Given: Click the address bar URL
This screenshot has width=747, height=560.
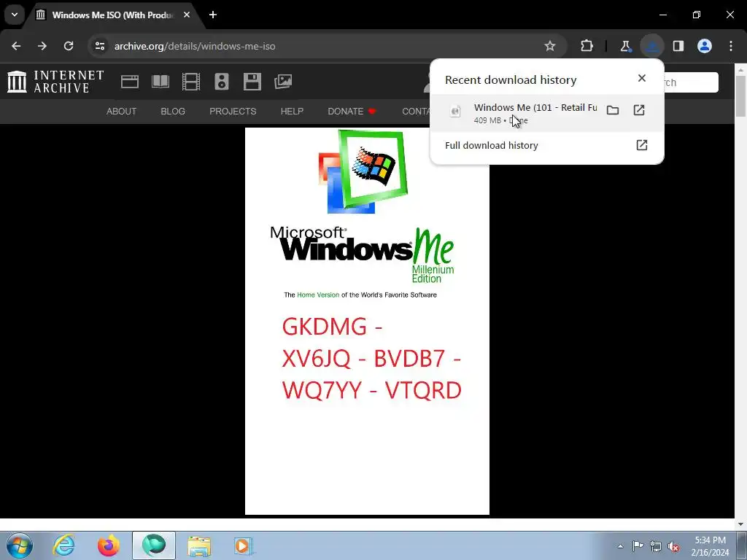Looking at the screenshot, I should 195,46.
